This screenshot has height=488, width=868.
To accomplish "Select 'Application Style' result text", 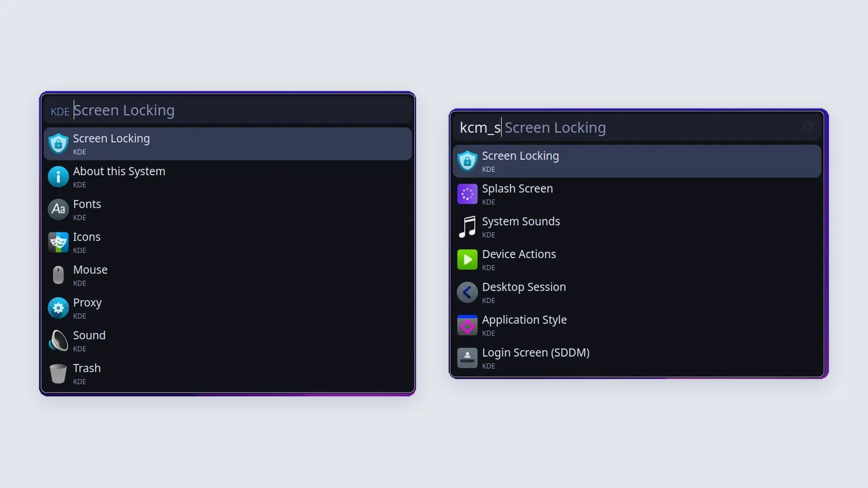I will [x=525, y=320].
